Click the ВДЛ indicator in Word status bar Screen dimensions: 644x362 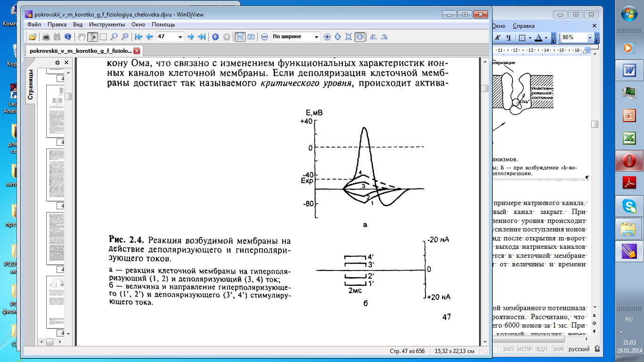pyautogui.click(x=542, y=349)
